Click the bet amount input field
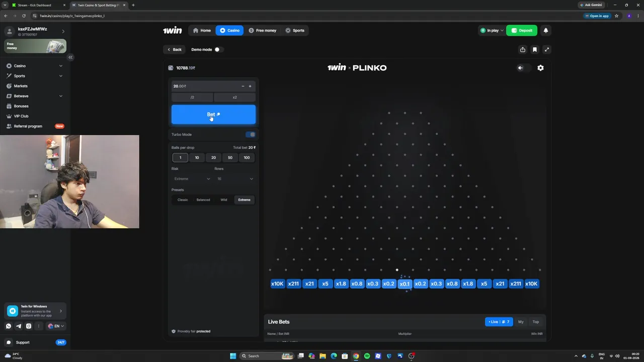The image size is (644, 362). coord(205,86)
